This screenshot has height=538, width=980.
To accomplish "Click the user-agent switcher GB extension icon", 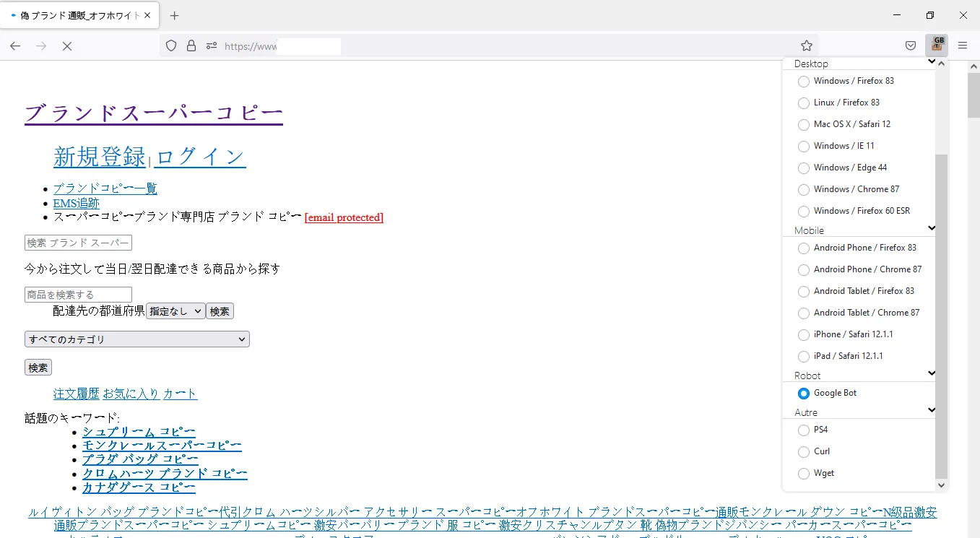I will pos(937,45).
